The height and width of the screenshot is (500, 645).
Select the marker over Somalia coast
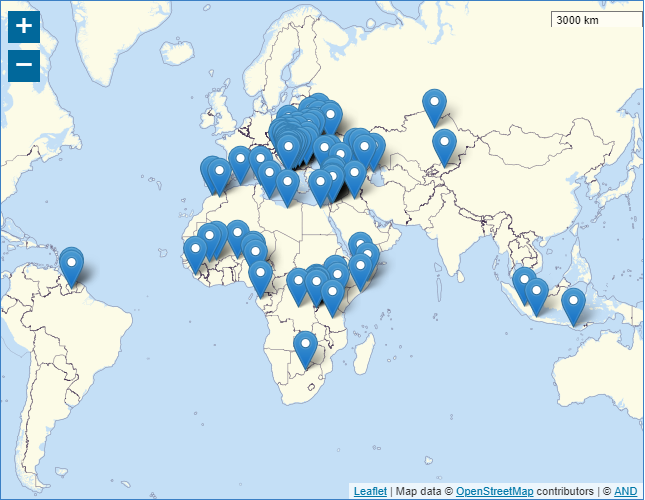click(x=360, y=273)
